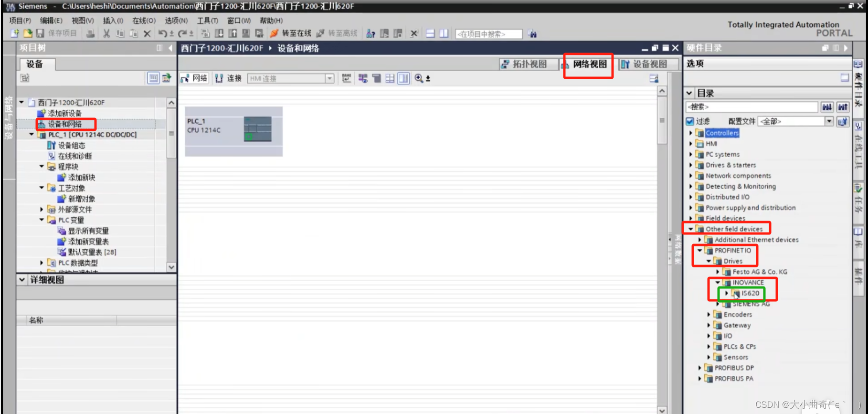Open the 视图(V) menu
868x414 pixels.
(83, 21)
